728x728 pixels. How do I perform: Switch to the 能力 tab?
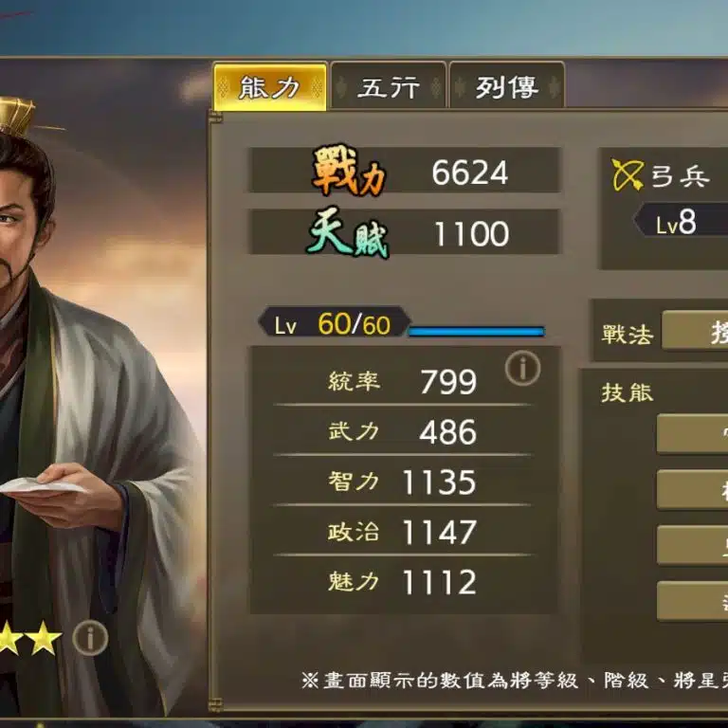pos(270,87)
